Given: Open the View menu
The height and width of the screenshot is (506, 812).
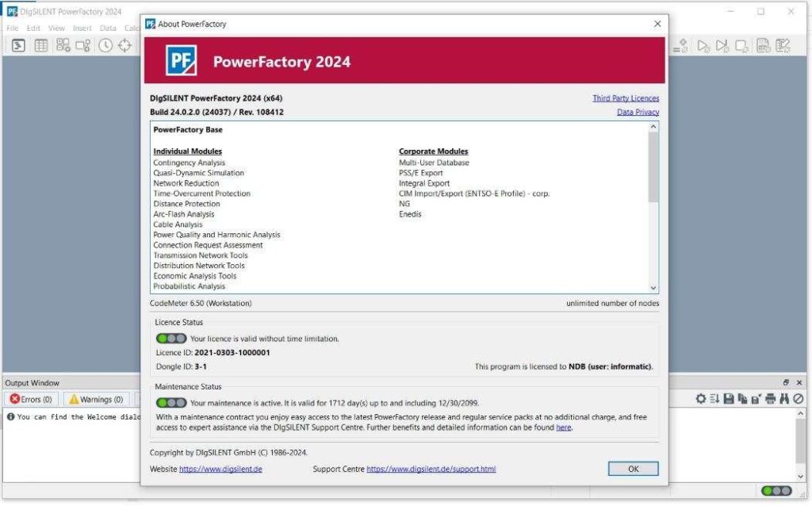Looking at the screenshot, I should pyautogui.click(x=56, y=28).
